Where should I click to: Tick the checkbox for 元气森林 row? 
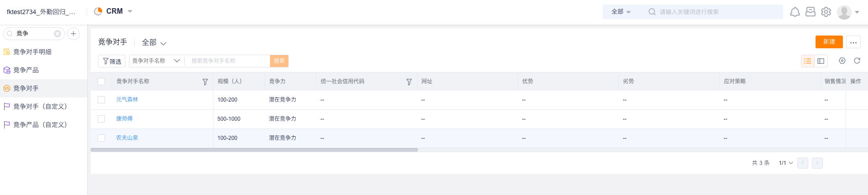pyautogui.click(x=101, y=100)
